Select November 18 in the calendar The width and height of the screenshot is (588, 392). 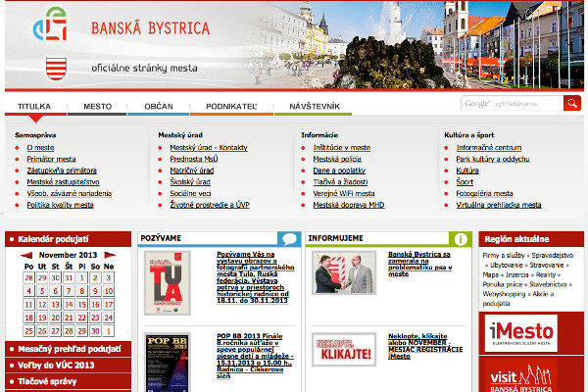pos(28,318)
